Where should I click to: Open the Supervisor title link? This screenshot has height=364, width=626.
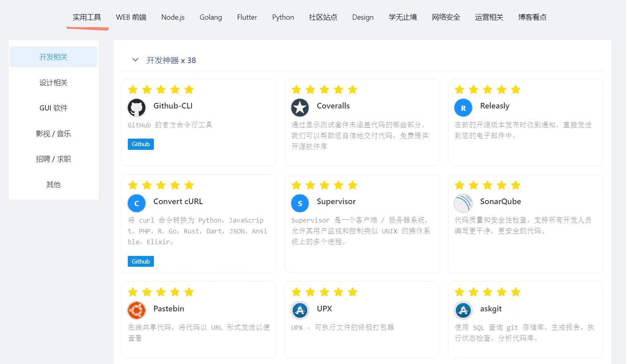pyautogui.click(x=336, y=201)
